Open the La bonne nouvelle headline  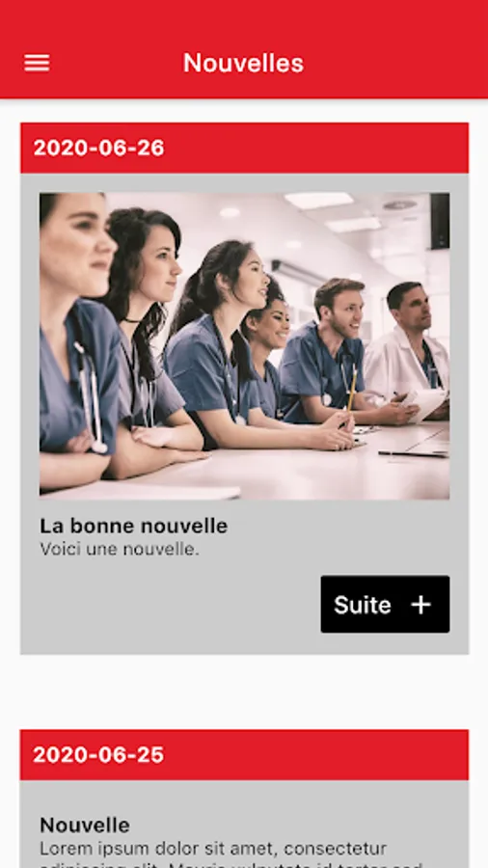point(133,526)
